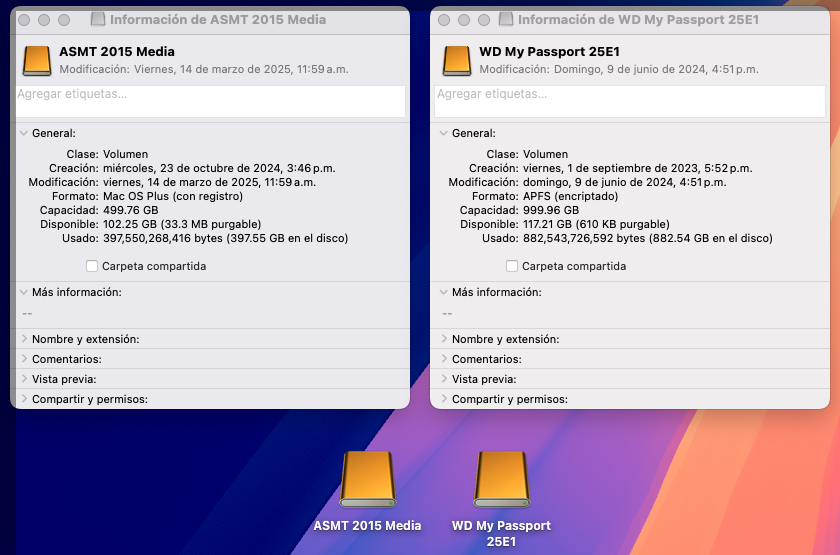Close the WD My Passport 25E1 info window
Screen dimensions: 840x555
[444, 20]
